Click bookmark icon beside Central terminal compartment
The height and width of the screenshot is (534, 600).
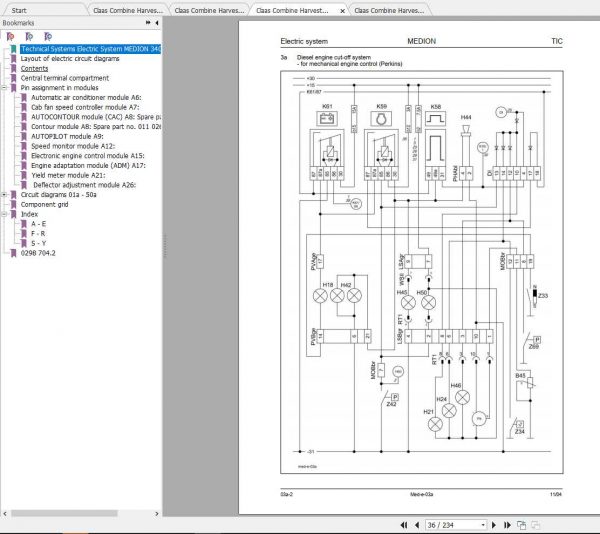pos(13,78)
